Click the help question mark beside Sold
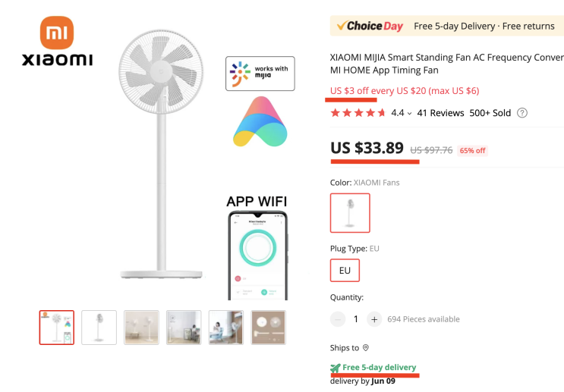Screen dimensions: 564x392 521,113
